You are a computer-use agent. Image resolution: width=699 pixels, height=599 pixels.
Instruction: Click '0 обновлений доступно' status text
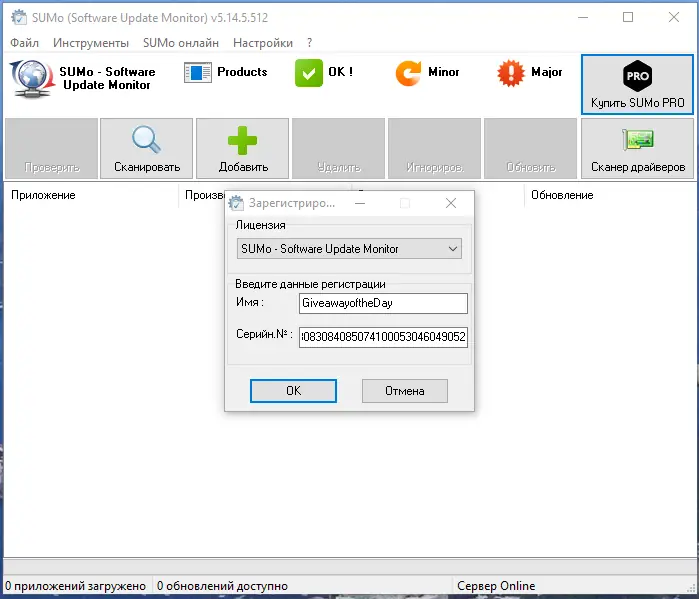(222, 586)
